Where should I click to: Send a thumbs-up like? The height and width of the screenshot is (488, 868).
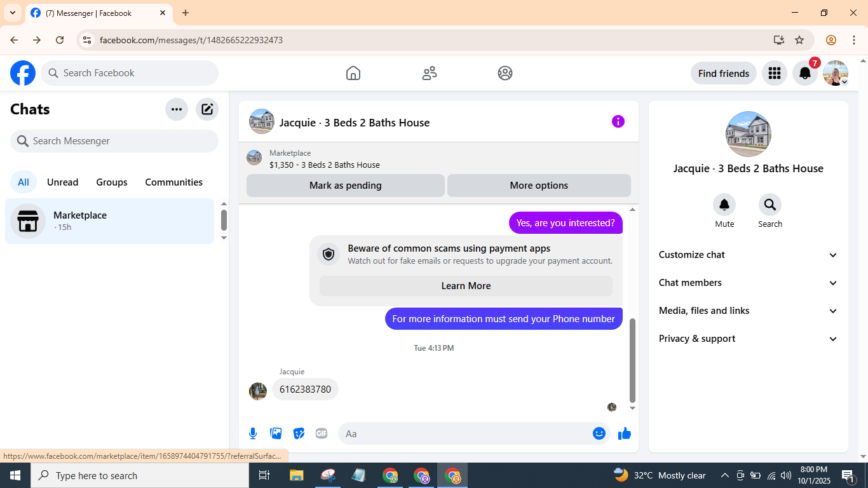(x=625, y=433)
